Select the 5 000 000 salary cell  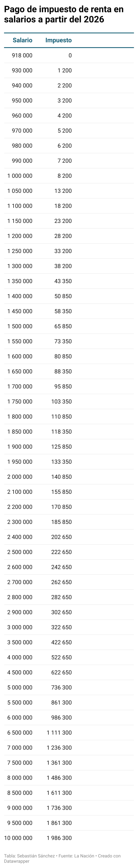(x=20, y=687)
